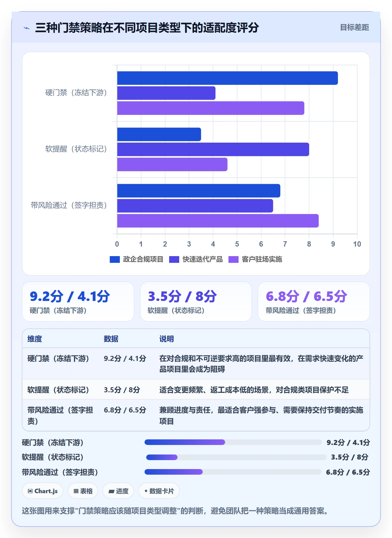Click the square icon in the Chart.js chip

(x=30, y=491)
